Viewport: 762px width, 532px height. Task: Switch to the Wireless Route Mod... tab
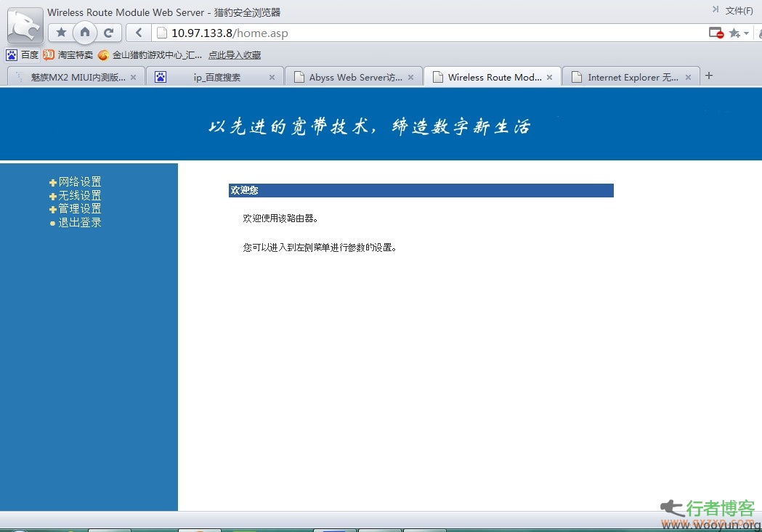point(493,77)
